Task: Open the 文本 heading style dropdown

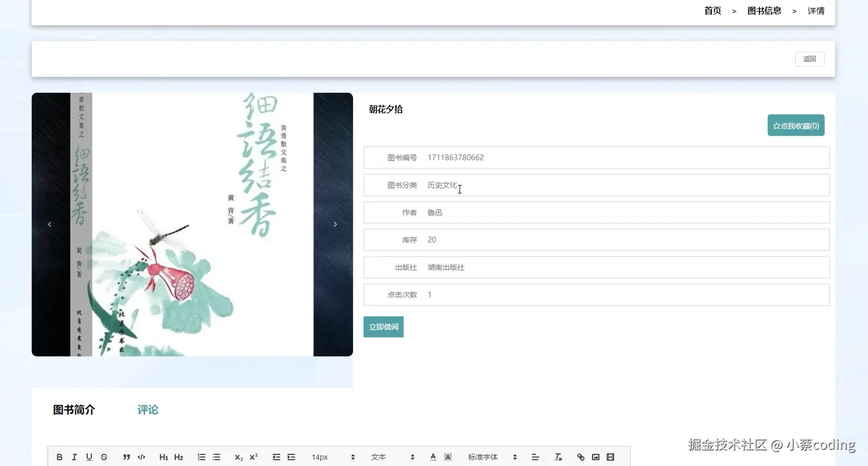Action: point(393,457)
